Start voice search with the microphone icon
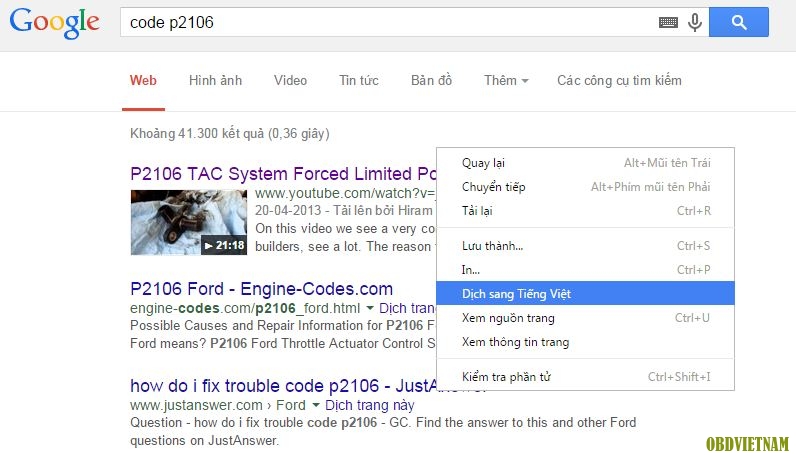Image resolution: width=796 pixels, height=455 pixels. click(694, 22)
